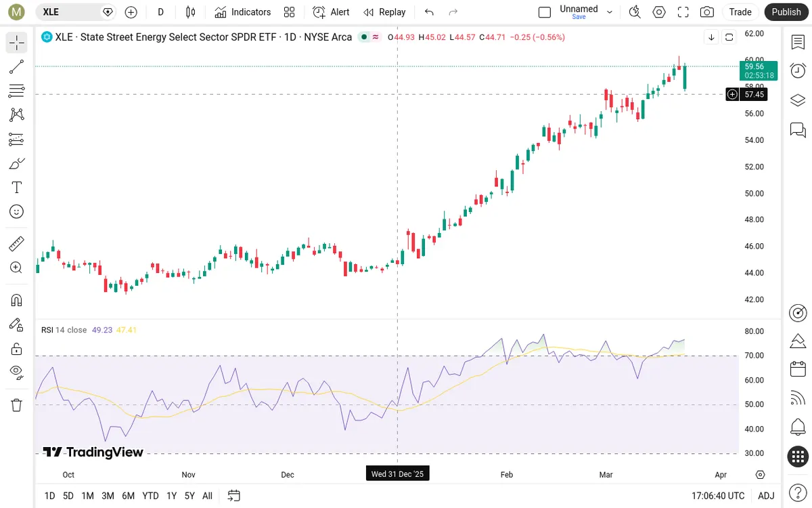Open the indicator templates grid
Screen dimensions: 812x508
[x=290, y=12]
